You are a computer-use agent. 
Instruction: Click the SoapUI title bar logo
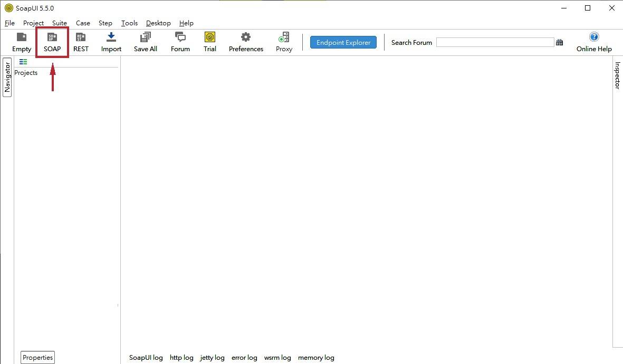[x=9, y=8]
